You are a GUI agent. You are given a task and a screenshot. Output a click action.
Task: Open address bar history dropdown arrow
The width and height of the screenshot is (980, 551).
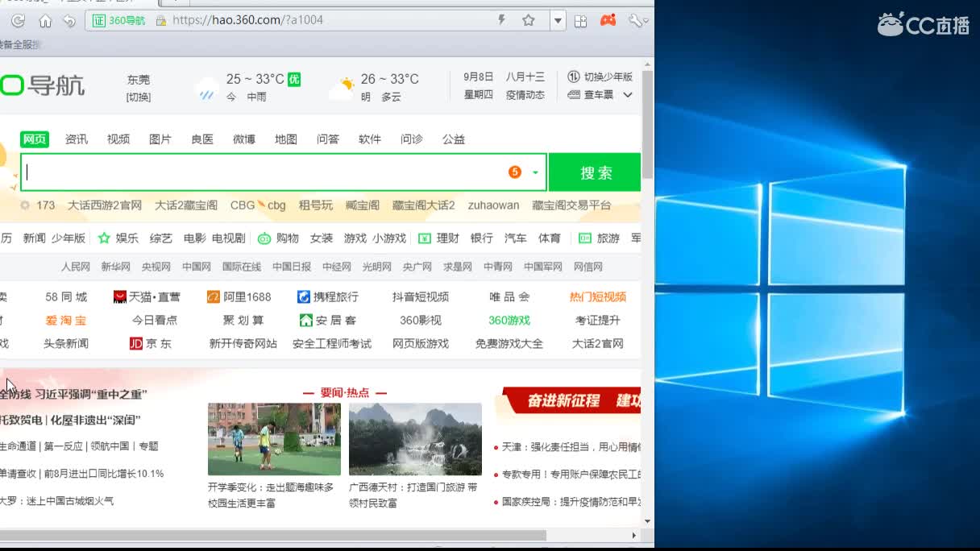coord(558,20)
